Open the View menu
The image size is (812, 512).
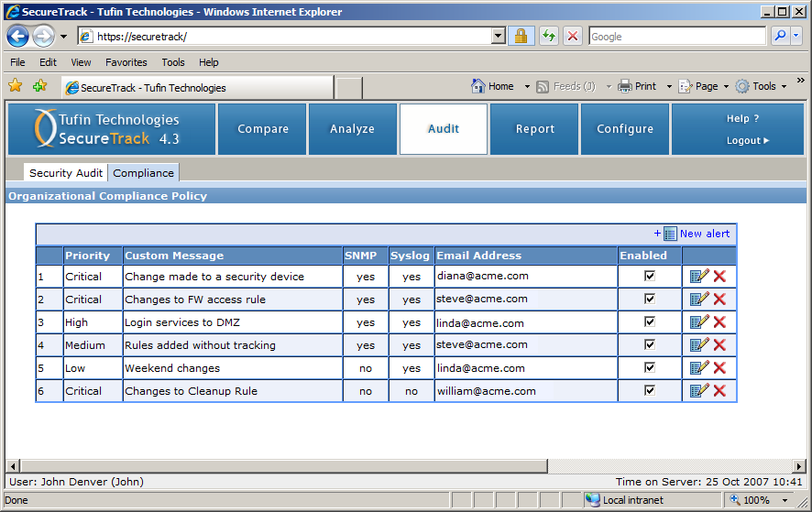click(x=81, y=62)
